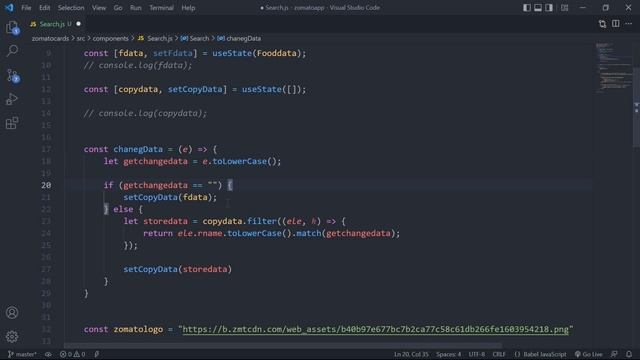The height and width of the screenshot is (360, 640).
Task: Click toLowerCase on line 18
Action: (240, 161)
